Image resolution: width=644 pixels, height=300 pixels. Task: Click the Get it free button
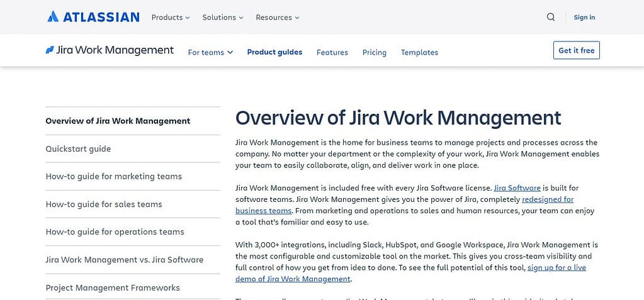pos(576,50)
